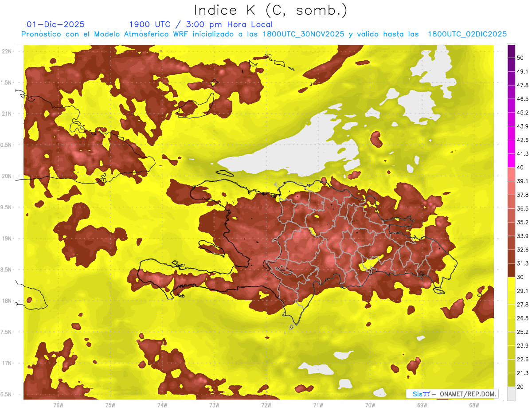The height and width of the screenshot is (411, 532).
Task: Click the color scale value 32.6
Action: [523, 250]
